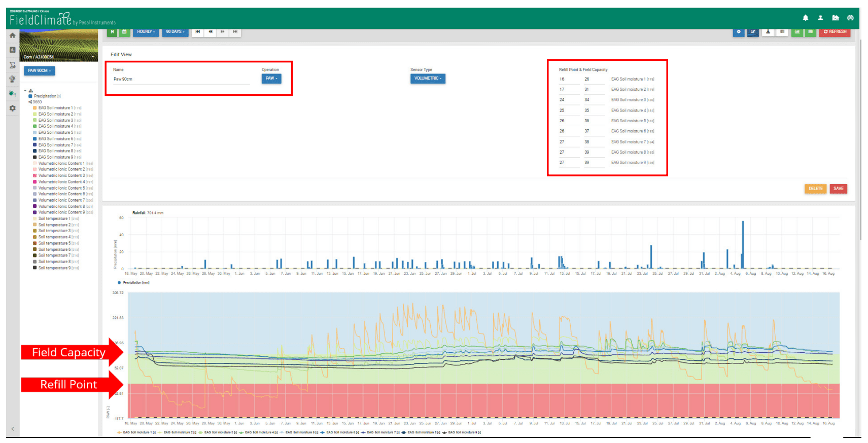Open the notifications bell in header

[x=805, y=18]
